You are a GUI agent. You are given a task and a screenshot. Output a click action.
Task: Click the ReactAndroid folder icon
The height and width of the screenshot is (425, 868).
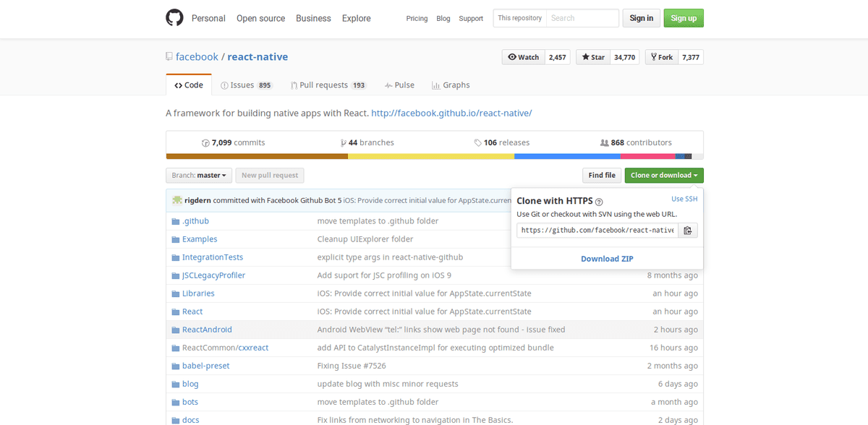coord(175,330)
